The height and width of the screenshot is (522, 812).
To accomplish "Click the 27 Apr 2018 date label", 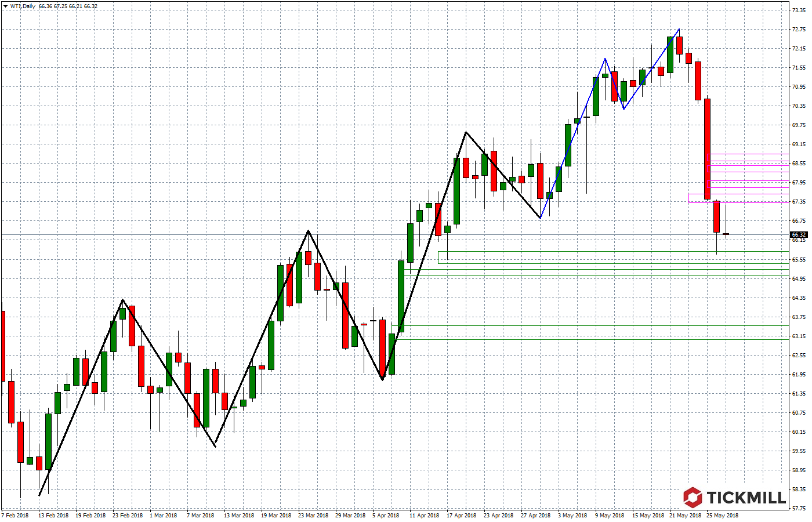I will point(535,515).
